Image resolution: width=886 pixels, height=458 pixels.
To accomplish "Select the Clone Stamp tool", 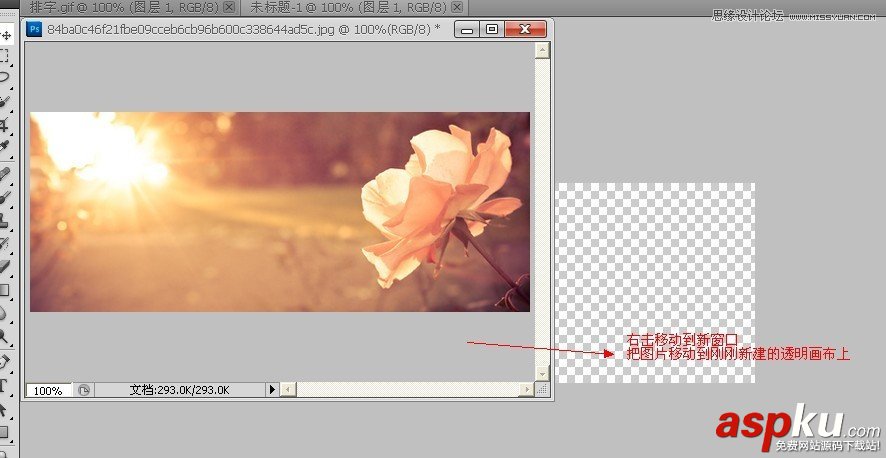I will tap(5, 221).
